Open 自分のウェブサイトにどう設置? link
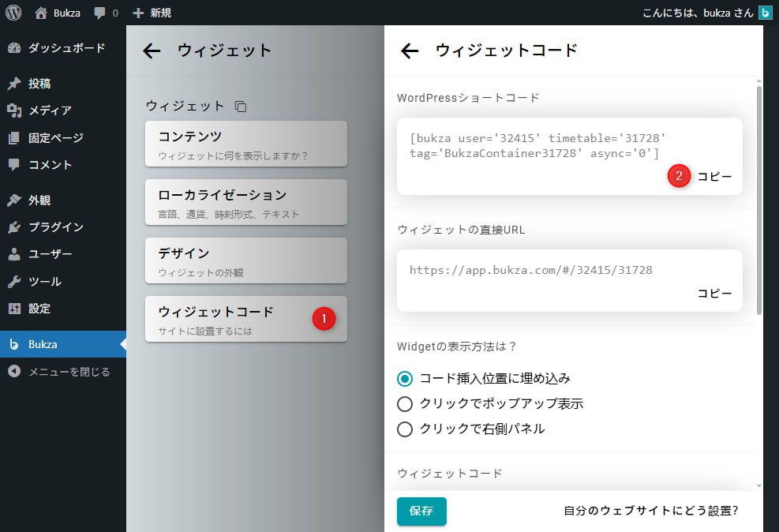Viewport: 779px width, 532px height. click(x=651, y=511)
